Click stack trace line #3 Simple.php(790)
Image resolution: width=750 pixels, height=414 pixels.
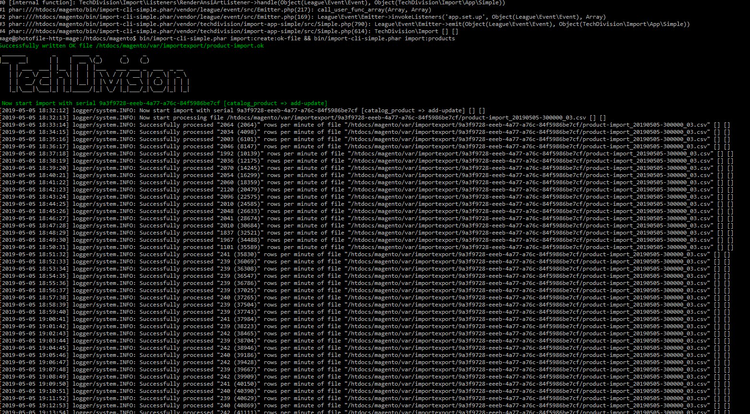tap(345, 24)
